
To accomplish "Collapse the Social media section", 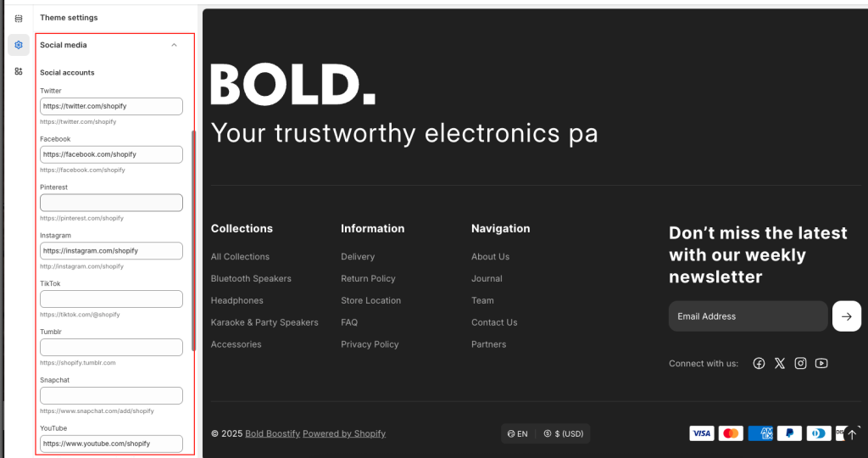I will [x=174, y=45].
